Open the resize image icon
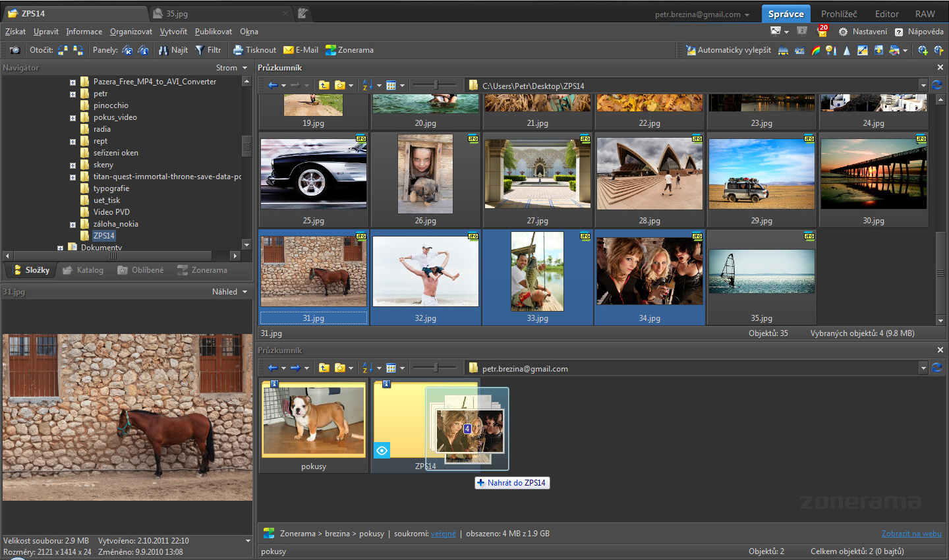This screenshot has width=949, height=560. click(863, 50)
